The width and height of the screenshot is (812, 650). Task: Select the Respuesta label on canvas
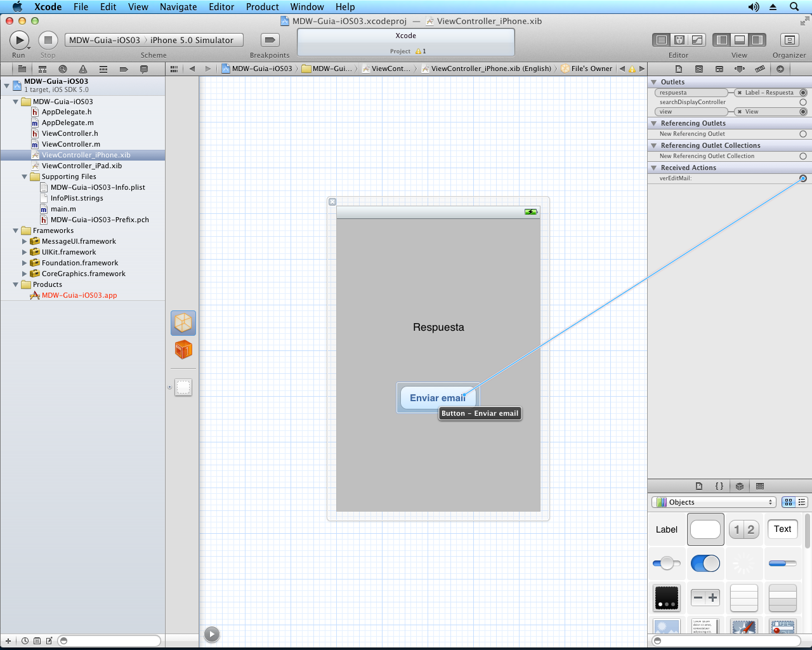click(x=438, y=328)
